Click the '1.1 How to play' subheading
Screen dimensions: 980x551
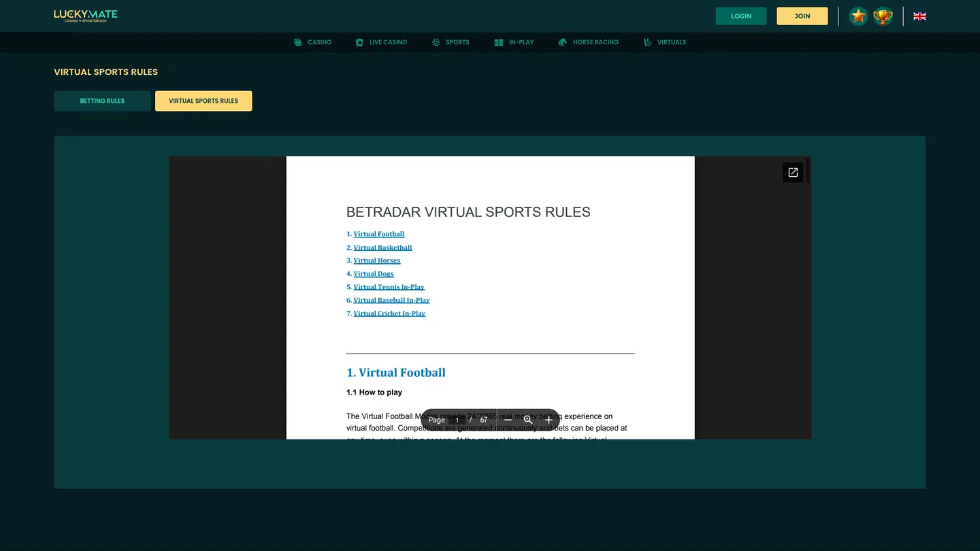pyautogui.click(x=374, y=393)
